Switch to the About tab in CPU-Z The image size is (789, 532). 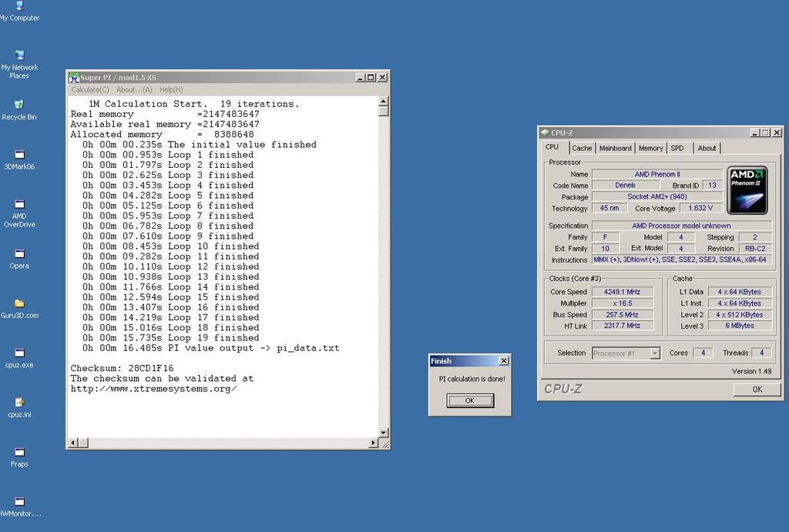[x=707, y=149]
